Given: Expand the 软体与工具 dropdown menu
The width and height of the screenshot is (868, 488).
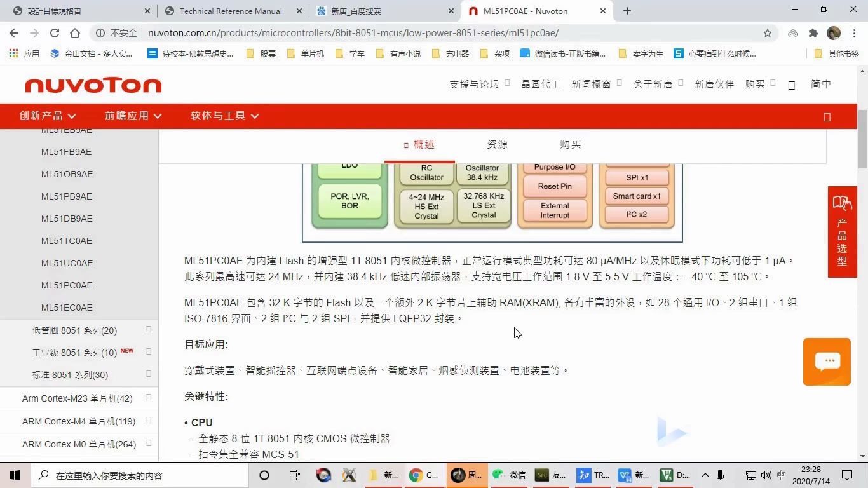Looking at the screenshot, I should pos(225,116).
